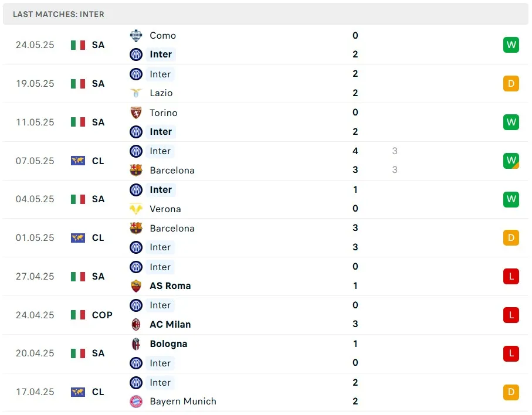Click the Italy flag on 24.05.25 row
Screen dimensions: 532x415
point(78,45)
